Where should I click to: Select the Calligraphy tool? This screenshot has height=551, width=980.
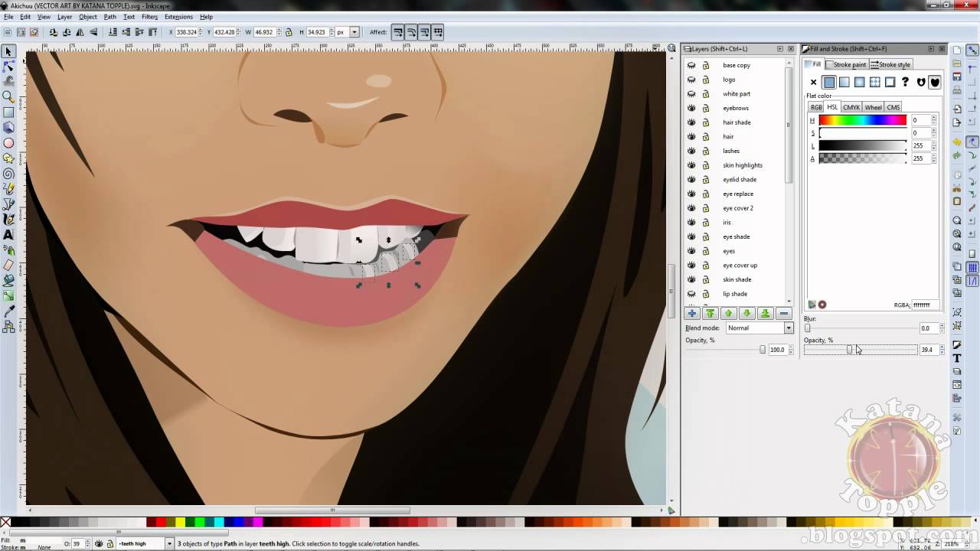click(x=8, y=220)
